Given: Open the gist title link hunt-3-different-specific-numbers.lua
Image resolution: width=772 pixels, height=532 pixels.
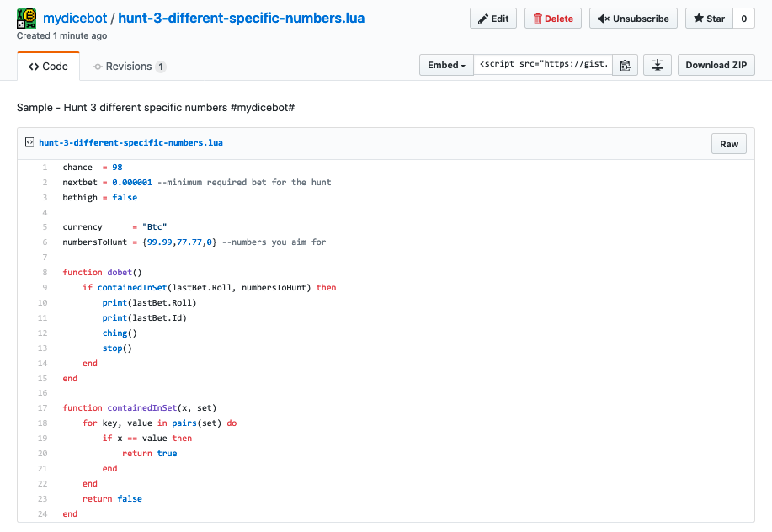Looking at the screenshot, I should pos(242,19).
